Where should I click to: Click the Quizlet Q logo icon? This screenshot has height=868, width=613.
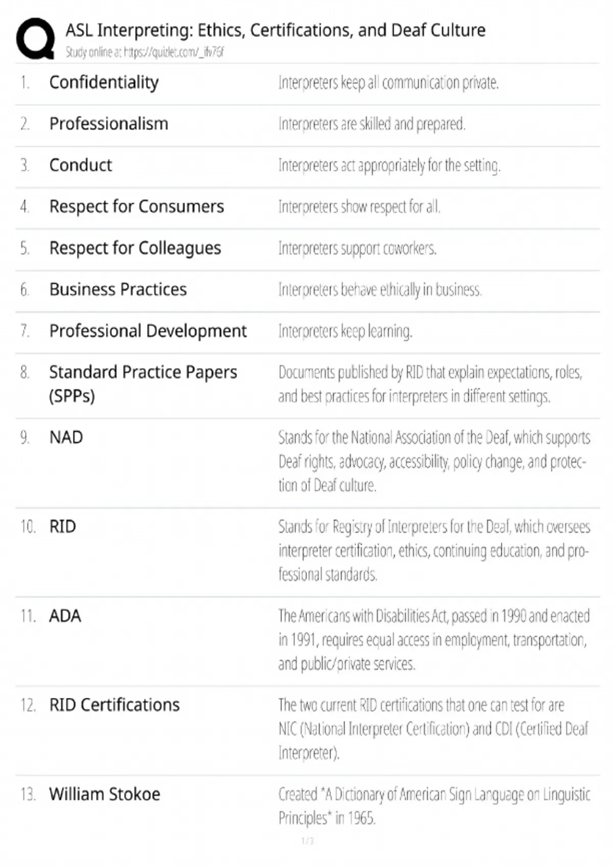click(x=35, y=39)
